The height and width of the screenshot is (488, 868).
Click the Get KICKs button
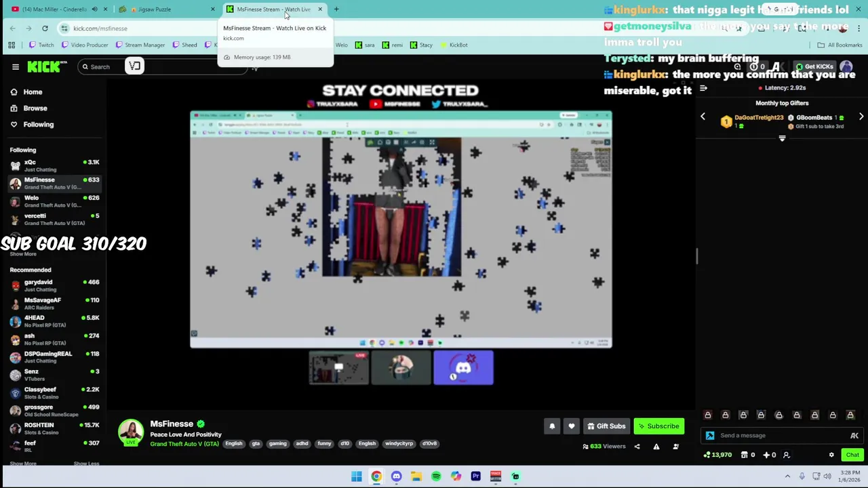[814, 66]
